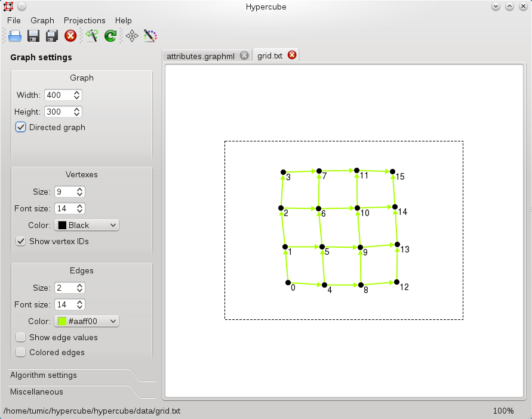Expand the Algorithm settings panel
Image resolution: width=532 pixels, height=419 pixels.
[43, 375]
